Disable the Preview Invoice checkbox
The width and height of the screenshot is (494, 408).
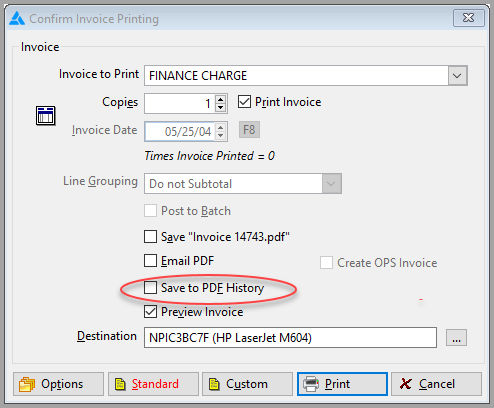pyautogui.click(x=150, y=312)
